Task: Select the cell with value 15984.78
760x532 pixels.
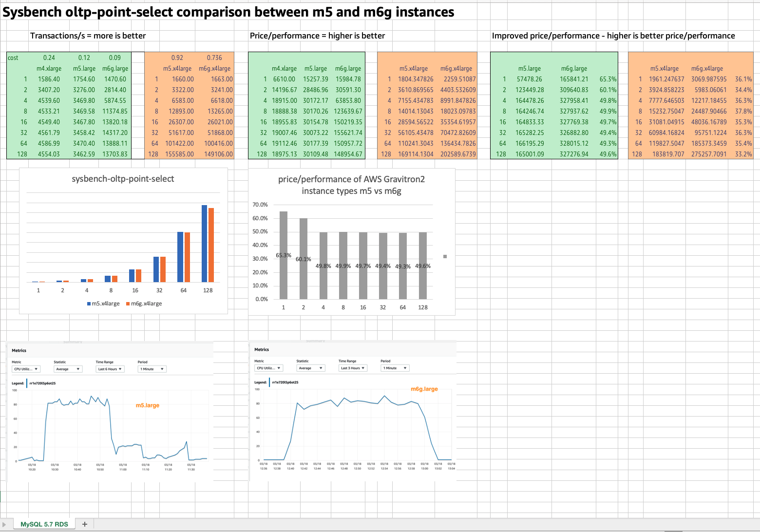Action: pyautogui.click(x=348, y=79)
